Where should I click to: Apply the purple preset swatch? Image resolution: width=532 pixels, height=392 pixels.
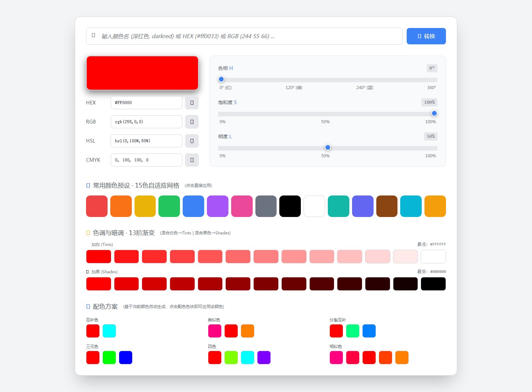click(218, 206)
